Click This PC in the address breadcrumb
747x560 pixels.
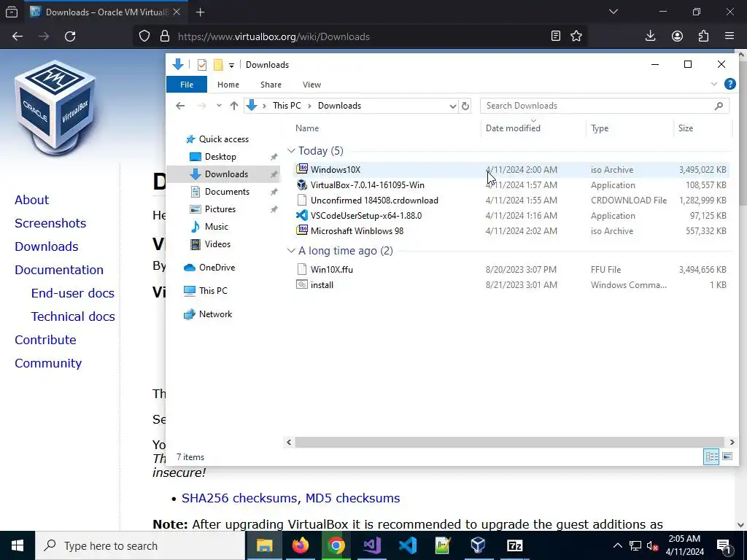[x=287, y=106]
